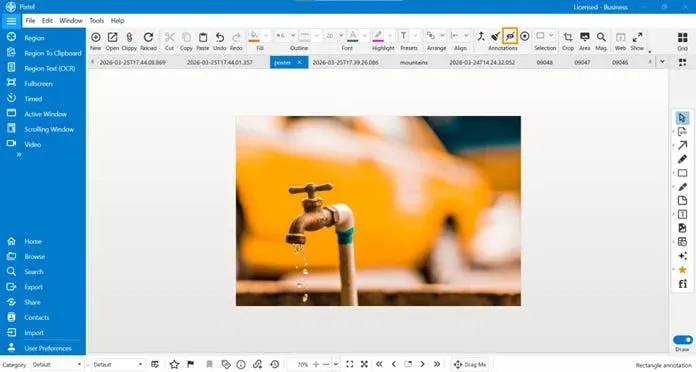696x372 pixels.
Task: Click the clear annotations broom icon
Action: [496, 36]
